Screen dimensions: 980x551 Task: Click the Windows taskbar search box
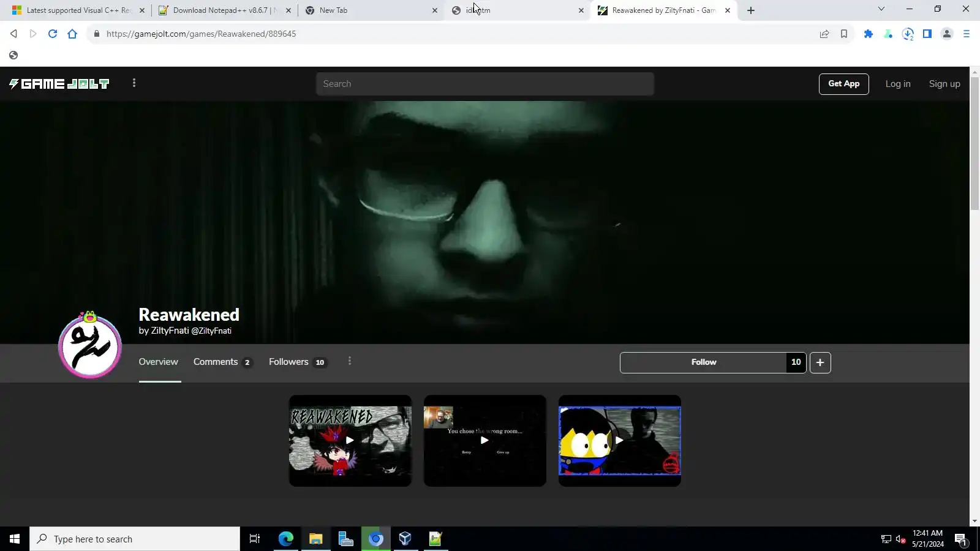(135, 539)
